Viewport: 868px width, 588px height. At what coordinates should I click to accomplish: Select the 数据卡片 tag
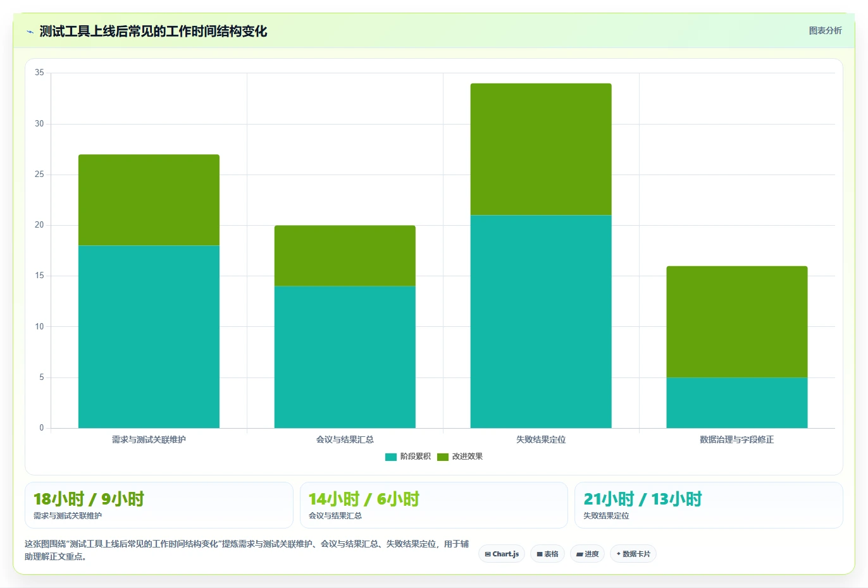click(633, 554)
